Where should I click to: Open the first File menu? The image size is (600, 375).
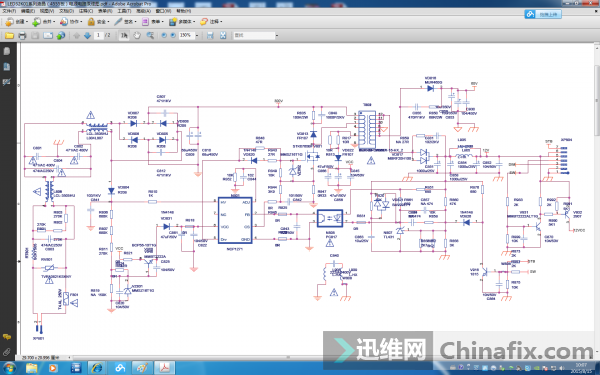point(9,11)
